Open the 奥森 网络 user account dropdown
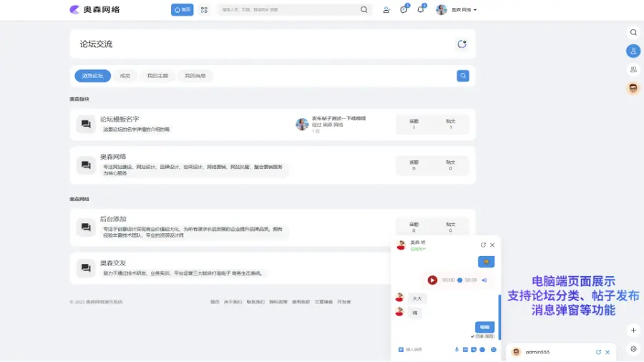Screen dimensions: 644x362 (457, 10)
